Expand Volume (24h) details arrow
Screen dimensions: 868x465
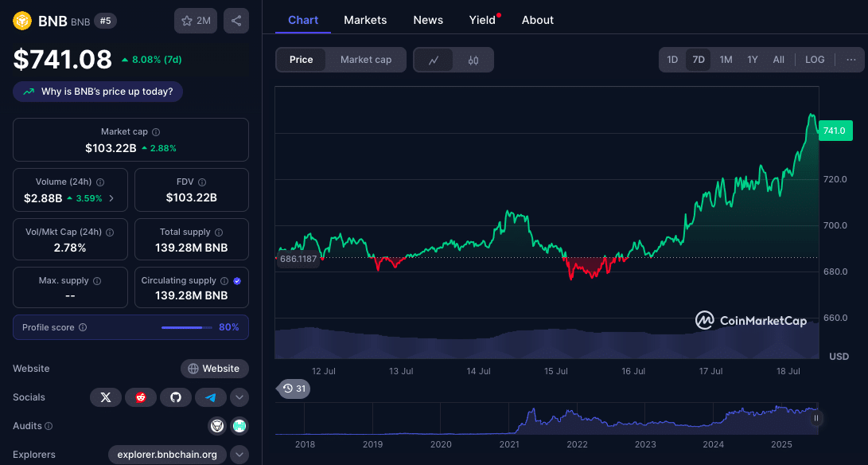pos(111,197)
